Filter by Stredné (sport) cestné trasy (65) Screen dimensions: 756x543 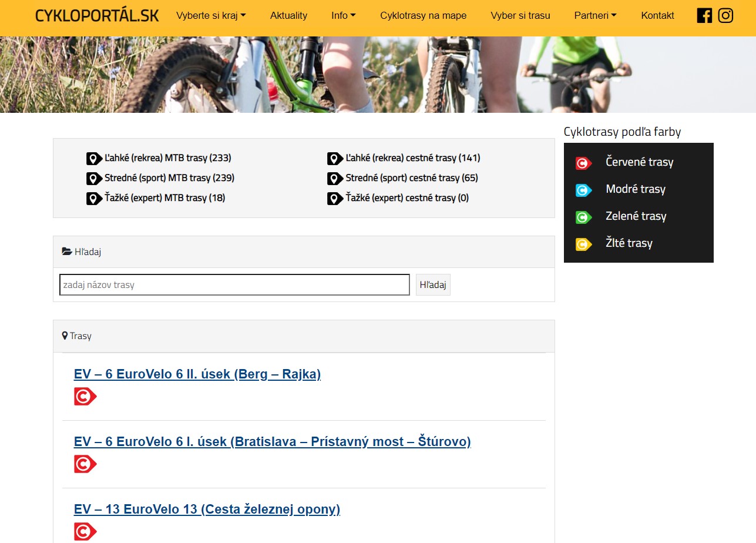coord(412,178)
